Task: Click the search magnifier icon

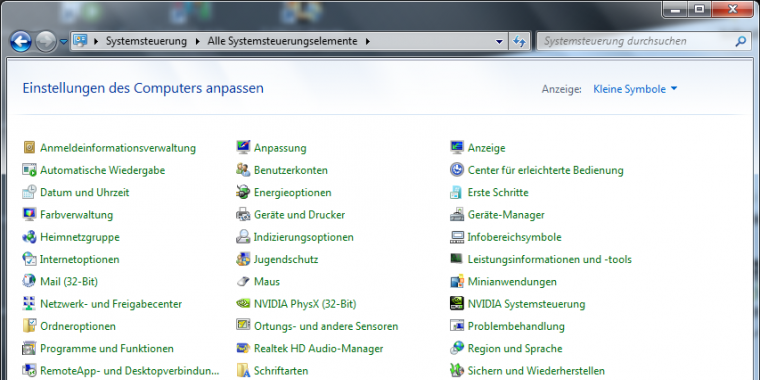Action: pyautogui.click(x=740, y=41)
